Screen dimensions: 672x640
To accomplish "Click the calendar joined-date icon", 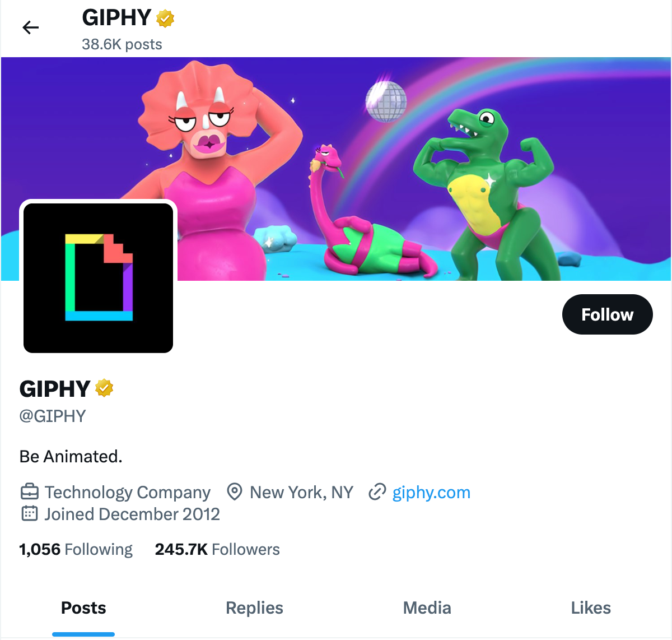I will click(x=29, y=513).
